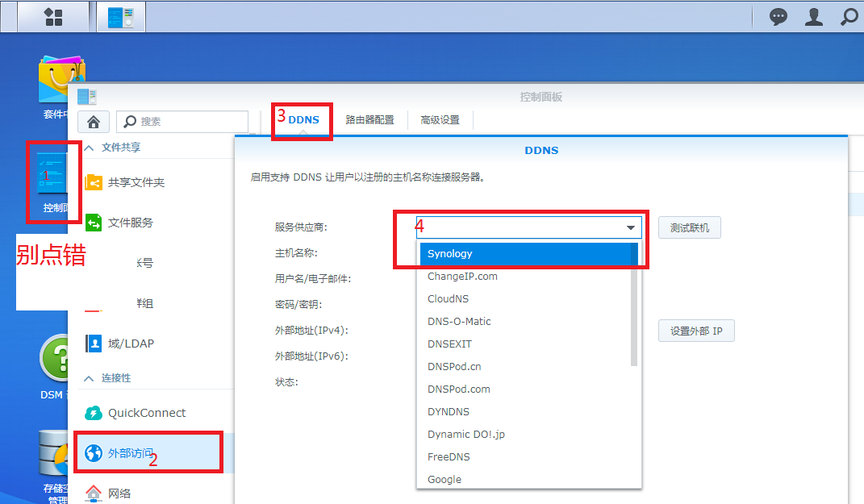Screen dimensions: 864x504
Task: Click the notifications speech-bubble icon
Action: (777, 16)
